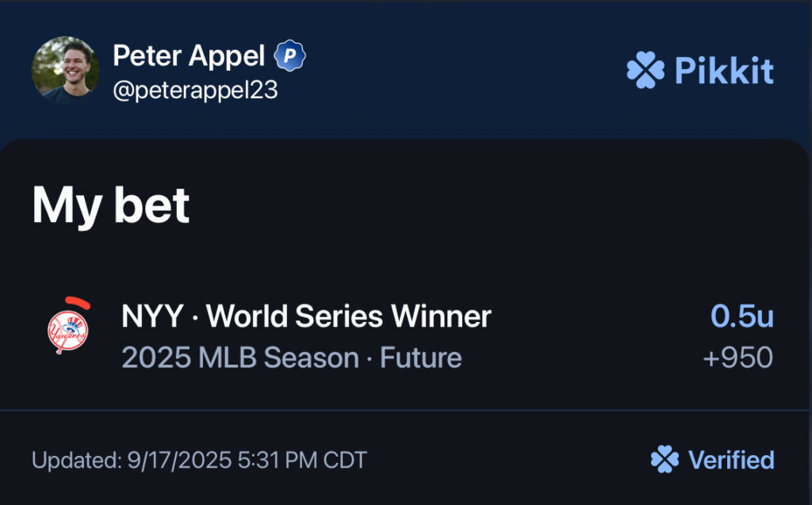Click the +950 odds value

[x=737, y=358]
